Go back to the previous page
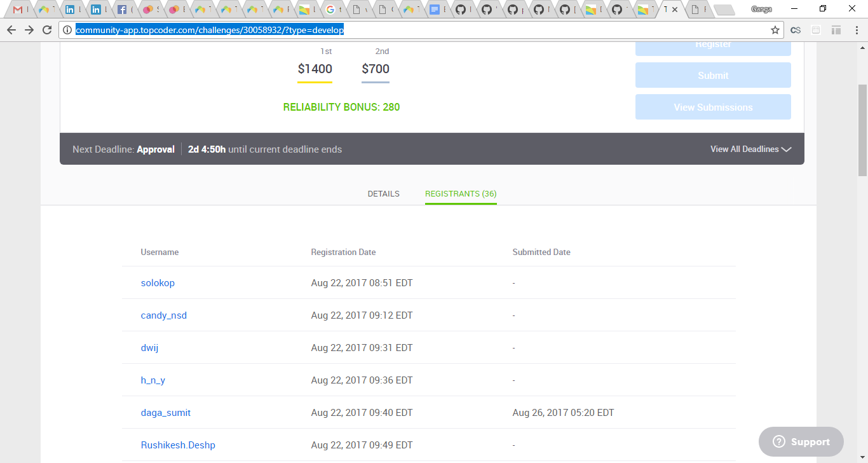The image size is (868, 463). pos(11,30)
